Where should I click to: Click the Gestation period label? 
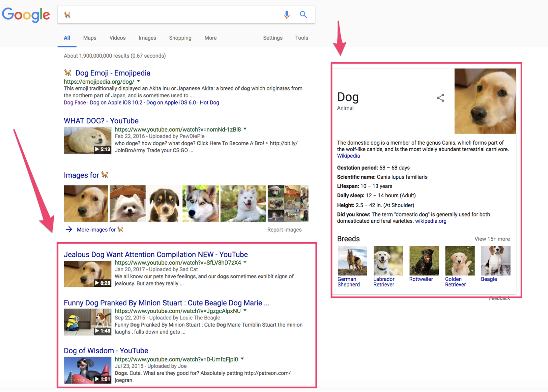358,168
